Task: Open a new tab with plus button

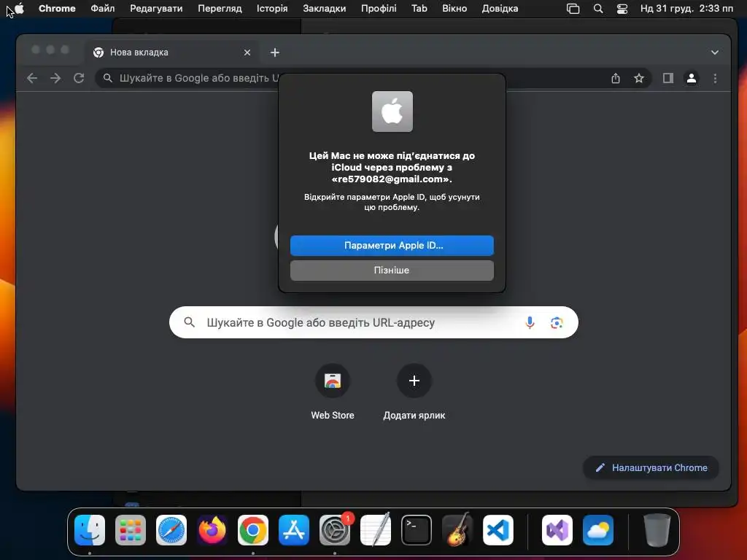Action: [275, 52]
